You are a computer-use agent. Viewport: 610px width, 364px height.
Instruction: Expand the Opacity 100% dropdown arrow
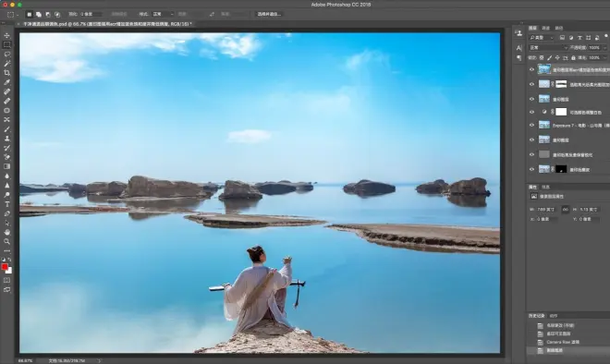click(604, 48)
